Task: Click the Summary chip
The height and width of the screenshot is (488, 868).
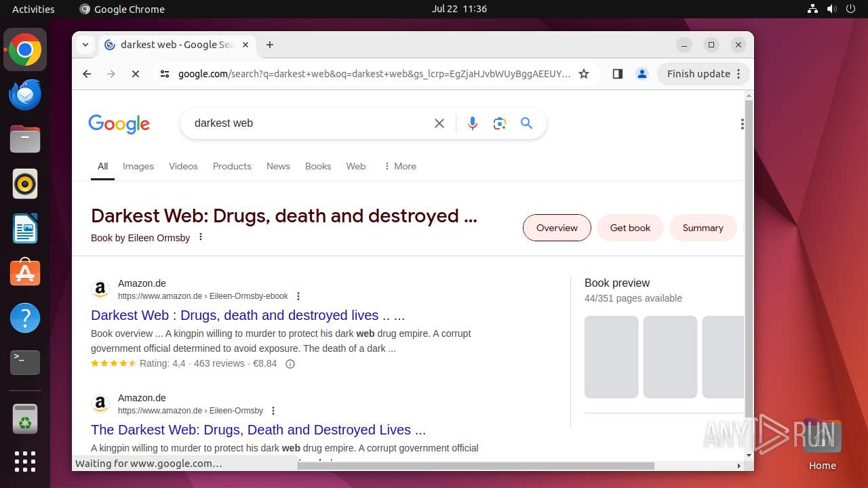Action: [703, 228]
